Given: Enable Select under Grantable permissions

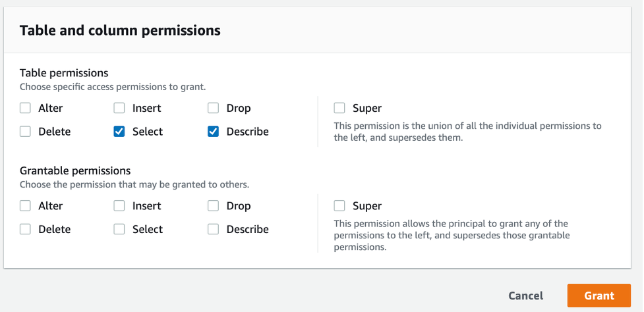Looking at the screenshot, I should [119, 230].
